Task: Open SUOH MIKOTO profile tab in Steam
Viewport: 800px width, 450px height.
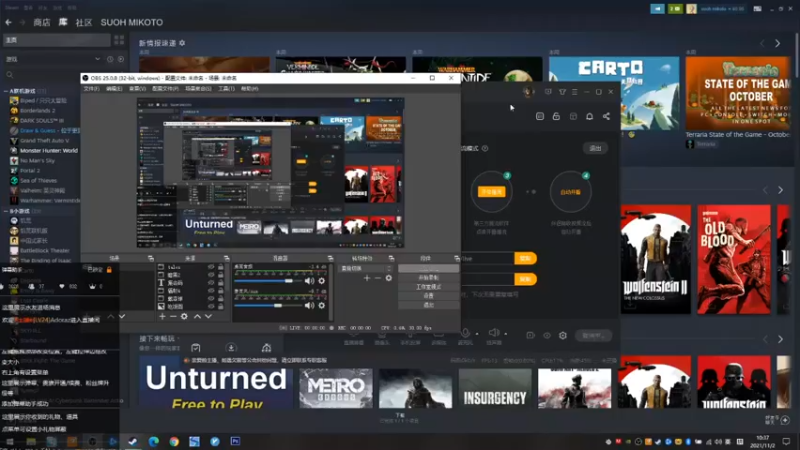Action: tap(132, 22)
